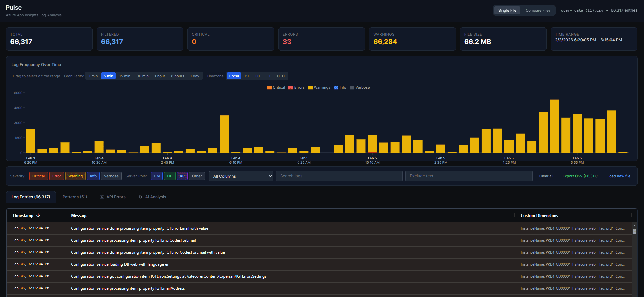Image resolution: width=644 pixels, height=297 pixels.
Task: Click the first chart bar at Feb 3 6:20 PM
Action: pos(30,141)
